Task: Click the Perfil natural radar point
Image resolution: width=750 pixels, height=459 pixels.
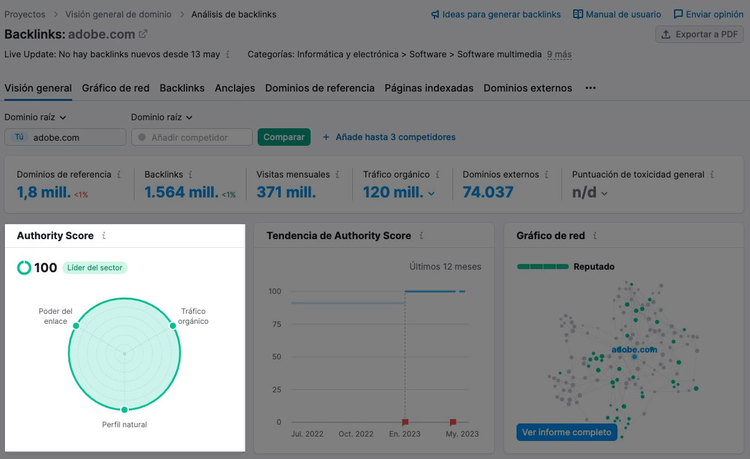Action: pos(124,410)
